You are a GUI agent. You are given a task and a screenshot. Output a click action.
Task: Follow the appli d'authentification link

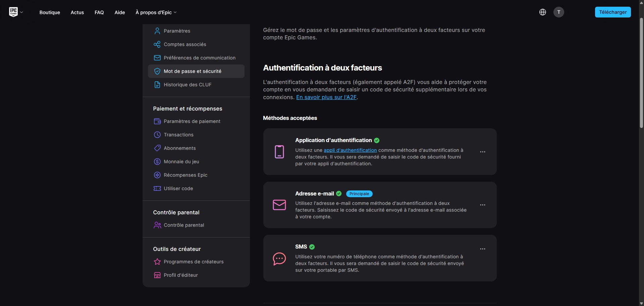coord(350,150)
